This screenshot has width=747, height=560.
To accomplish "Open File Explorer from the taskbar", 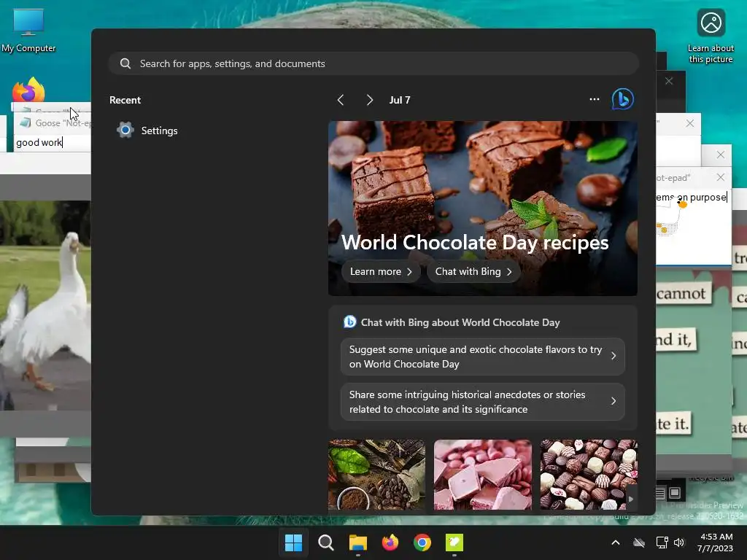I will (357, 542).
